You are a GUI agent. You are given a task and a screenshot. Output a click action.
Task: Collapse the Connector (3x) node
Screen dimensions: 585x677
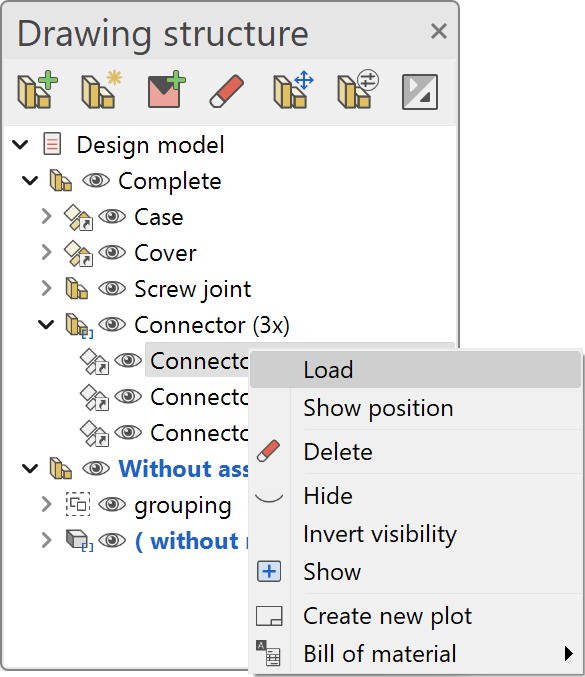point(46,324)
